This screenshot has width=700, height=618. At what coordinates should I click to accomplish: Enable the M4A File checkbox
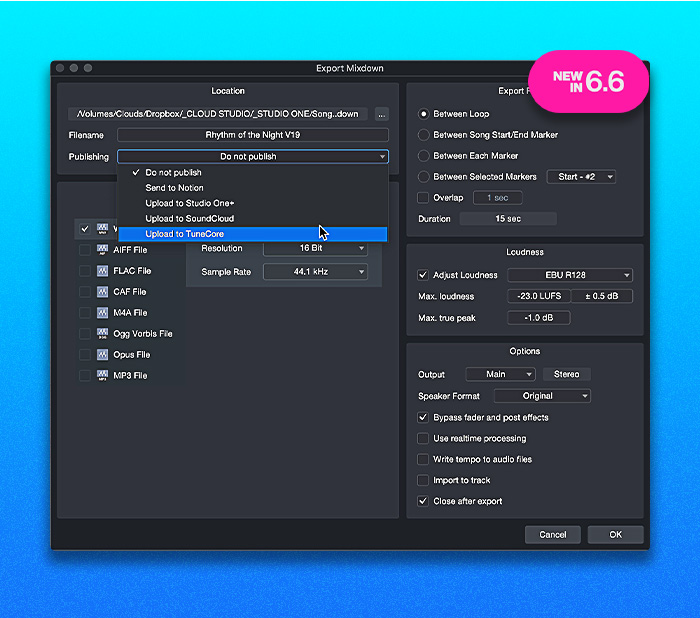click(x=84, y=313)
